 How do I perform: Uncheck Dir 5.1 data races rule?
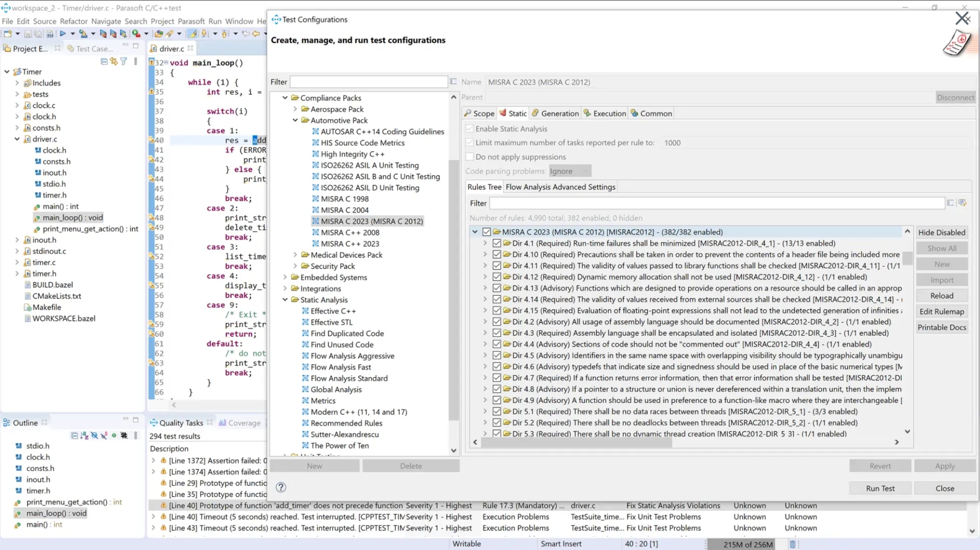[x=497, y=412]
